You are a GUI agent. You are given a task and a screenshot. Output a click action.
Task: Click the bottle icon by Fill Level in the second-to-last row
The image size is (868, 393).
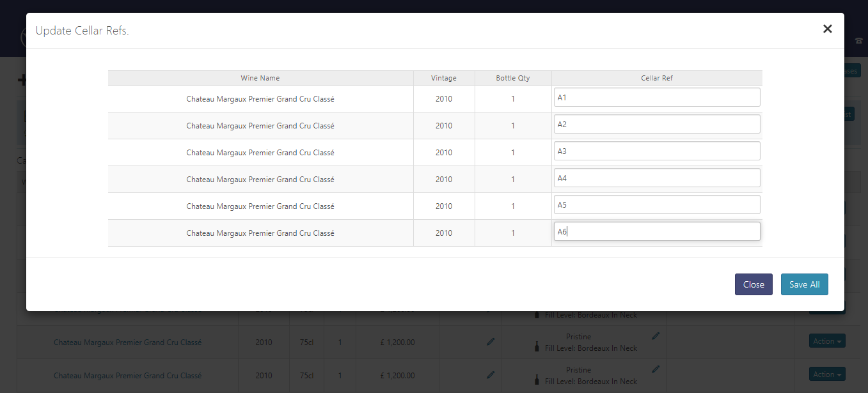538,348
